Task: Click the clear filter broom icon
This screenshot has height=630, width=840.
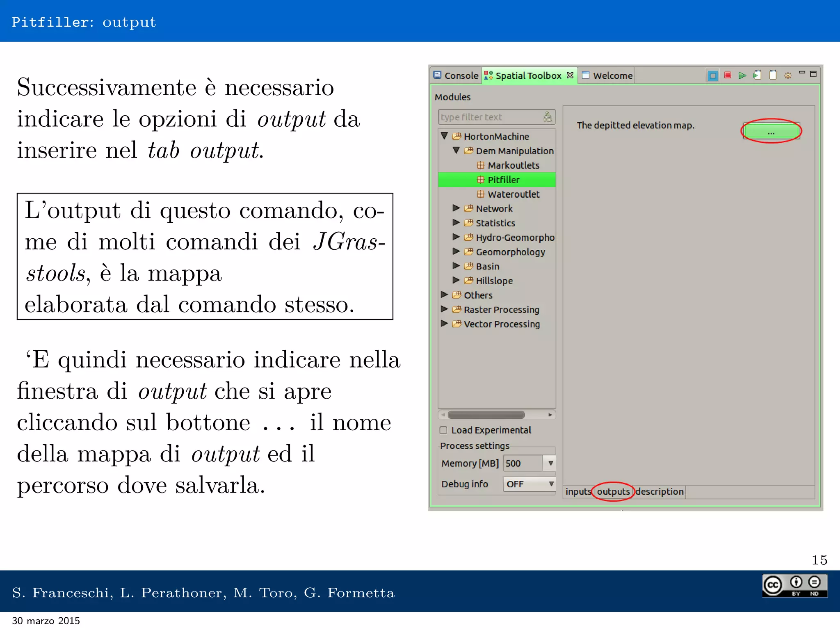Action: click(x=548, y=117)
